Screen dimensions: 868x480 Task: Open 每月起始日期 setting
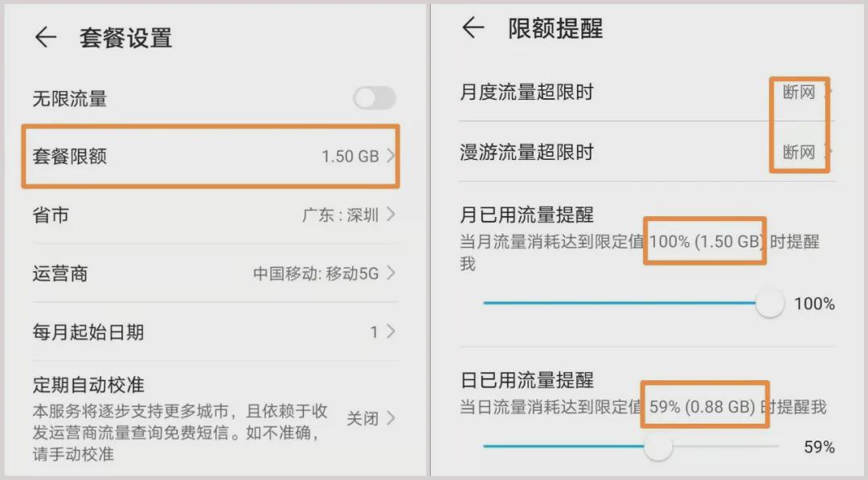click(x=215, y=331)
